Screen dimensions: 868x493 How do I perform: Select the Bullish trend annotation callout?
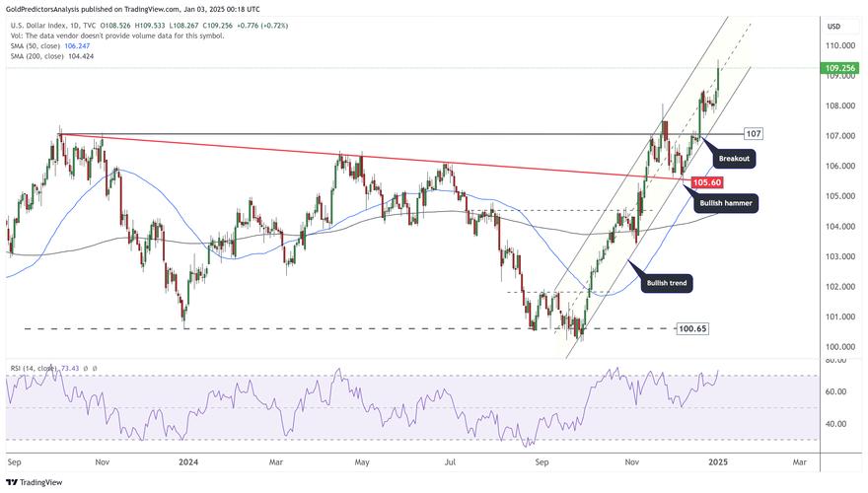click(668, 283)
